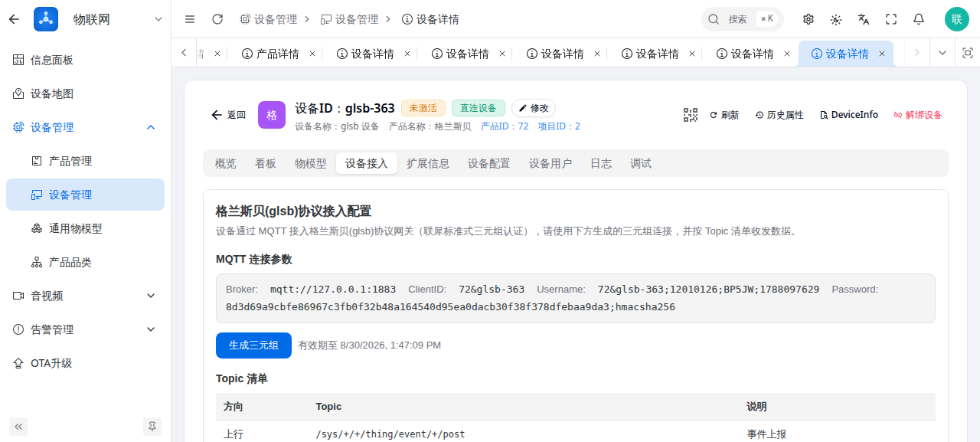980x442 pixels.
Task: Click Broker value mqtt://127.0.0.1:1883
Action: pyautogui.click(x=333, y=290)
